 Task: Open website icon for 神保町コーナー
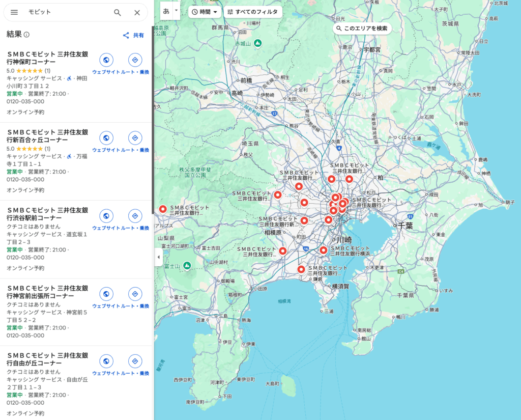pos(106,60)
